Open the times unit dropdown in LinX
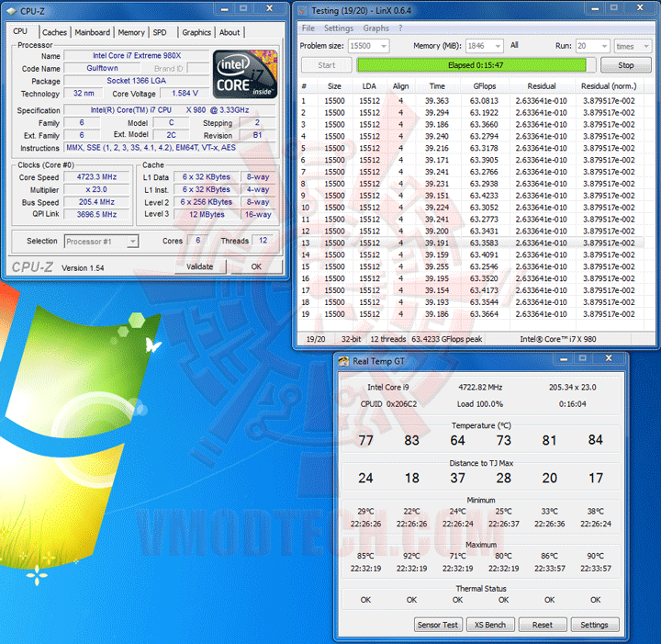This screenshot has height=644, width=661. click(x=633, y=46)
